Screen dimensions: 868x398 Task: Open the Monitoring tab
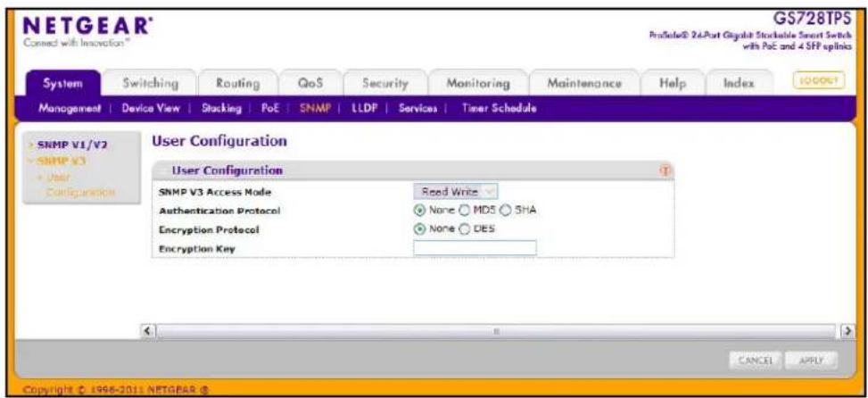coord(478,84)
